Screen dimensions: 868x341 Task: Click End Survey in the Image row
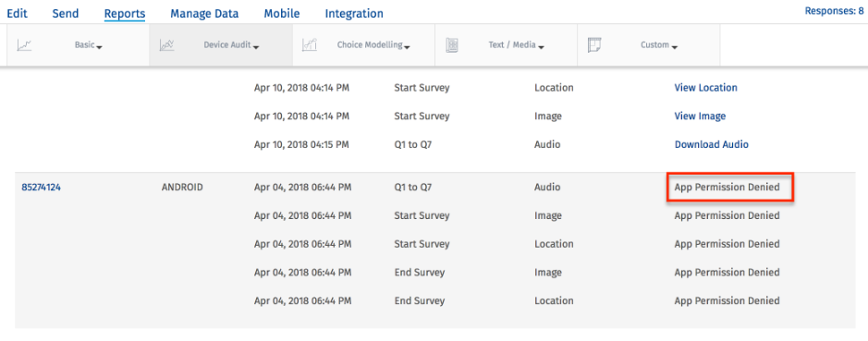click(420, 273)
